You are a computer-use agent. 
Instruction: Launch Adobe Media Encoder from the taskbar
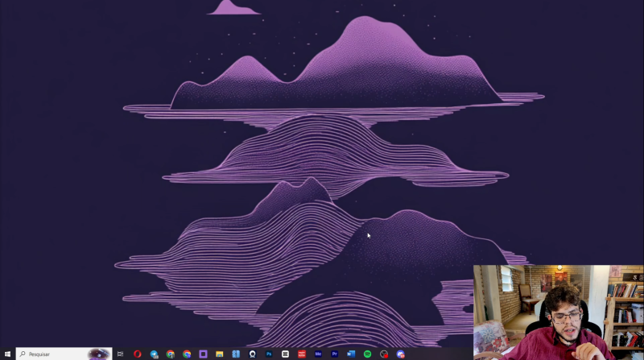pyautogui.click(x=319, y=354)
